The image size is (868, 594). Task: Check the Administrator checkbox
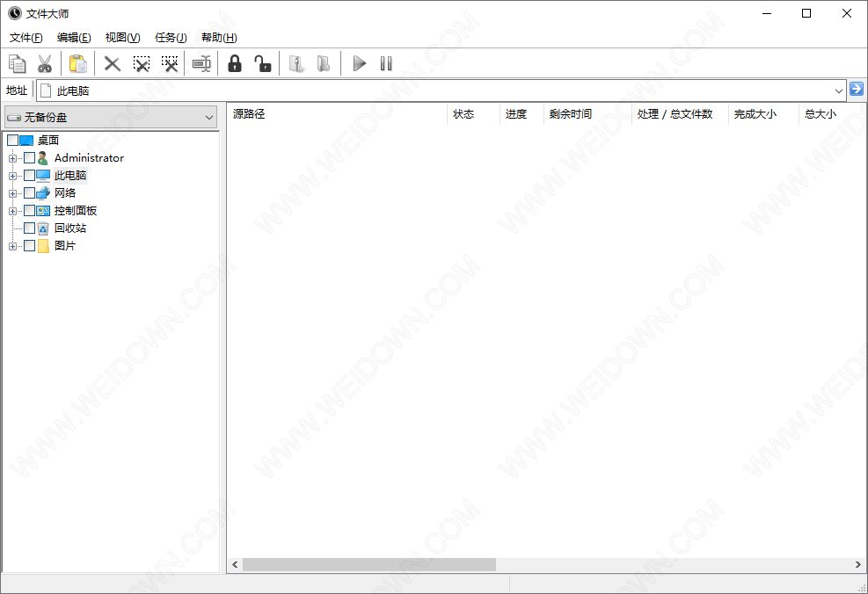point(30,158)
